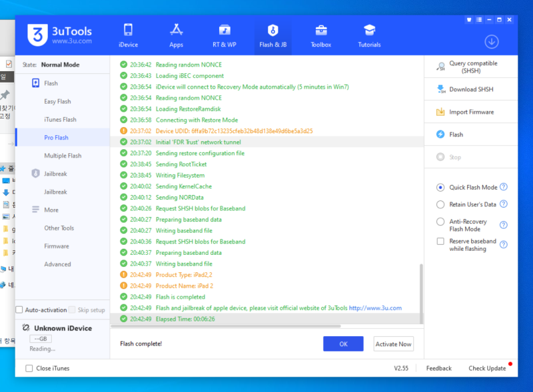Toggle the Skip setup checkbox
Screen dimensions: 533x392
[72, 309]
